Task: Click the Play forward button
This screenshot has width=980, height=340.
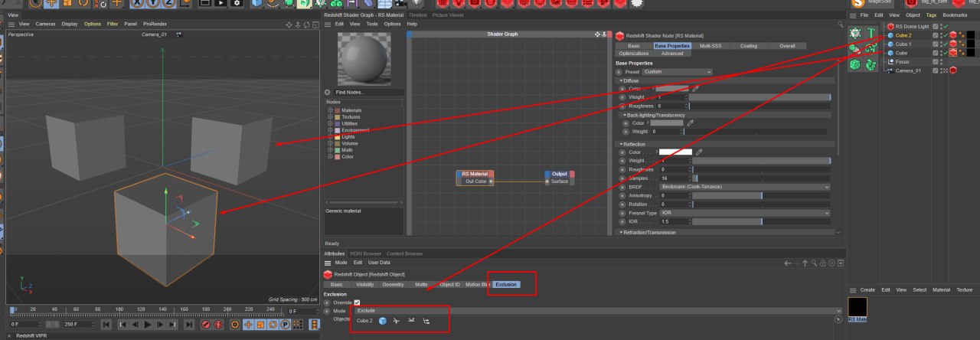Action: click(x=148, y=325)
